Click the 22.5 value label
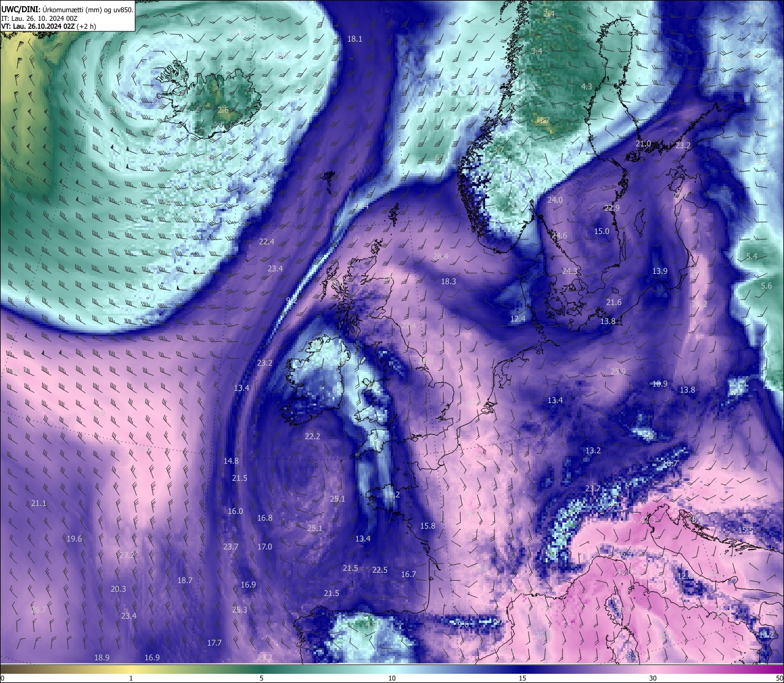Viewport: 784px width, 683px height. [380, 570]
